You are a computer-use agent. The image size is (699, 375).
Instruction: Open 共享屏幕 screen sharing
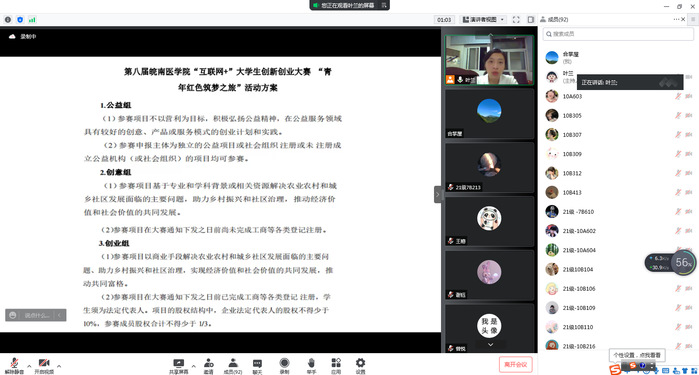click(x=179, y=363)
